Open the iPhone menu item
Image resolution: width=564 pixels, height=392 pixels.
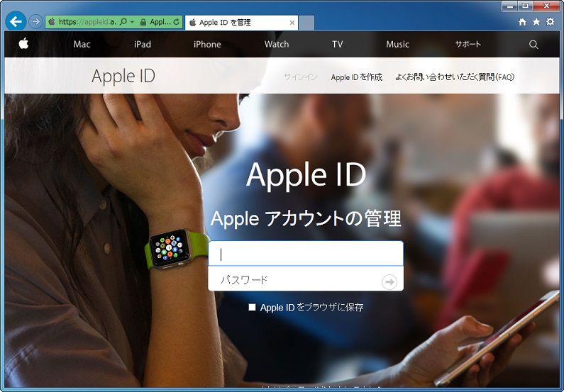(x=207, y=44)
